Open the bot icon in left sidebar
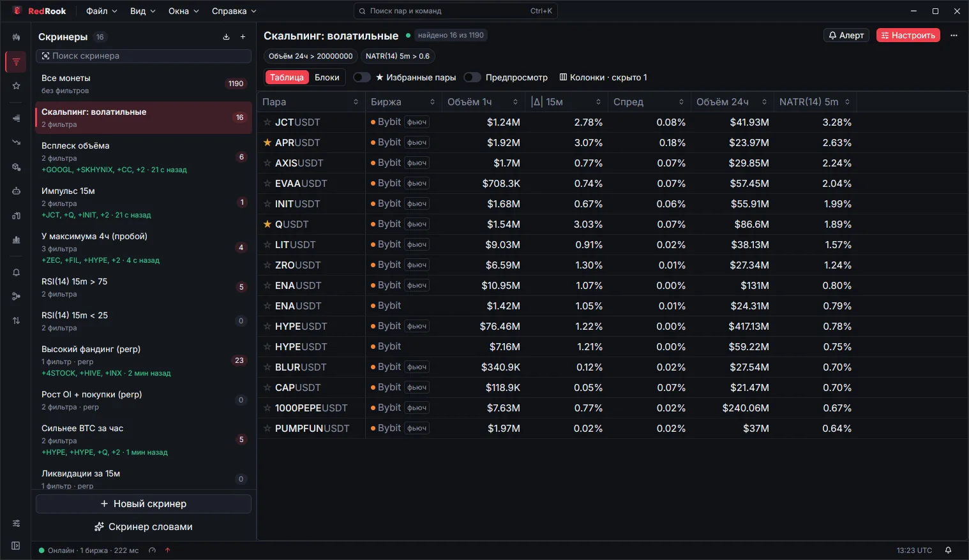Screen dimensions: 969x560 (16, 191)
